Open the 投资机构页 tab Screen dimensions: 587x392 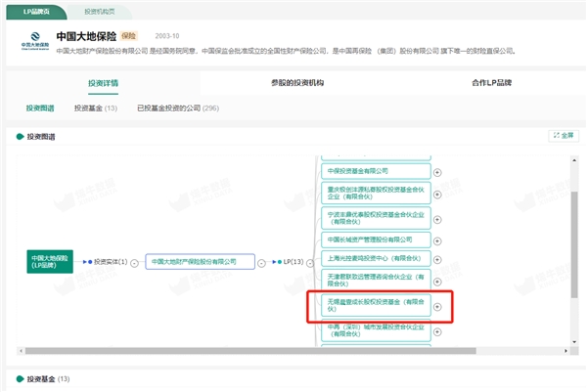coord(99,12)
